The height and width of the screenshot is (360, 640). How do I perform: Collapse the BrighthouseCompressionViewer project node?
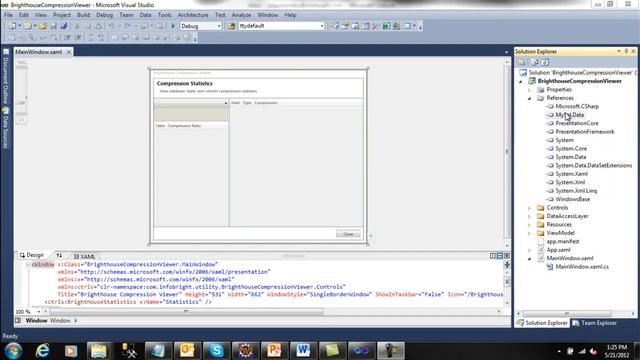click(521, 81)
